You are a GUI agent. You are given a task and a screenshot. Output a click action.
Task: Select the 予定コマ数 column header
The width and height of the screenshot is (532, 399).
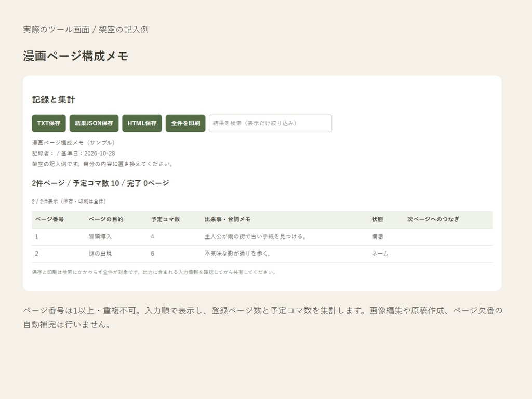[x=166, y=219]
